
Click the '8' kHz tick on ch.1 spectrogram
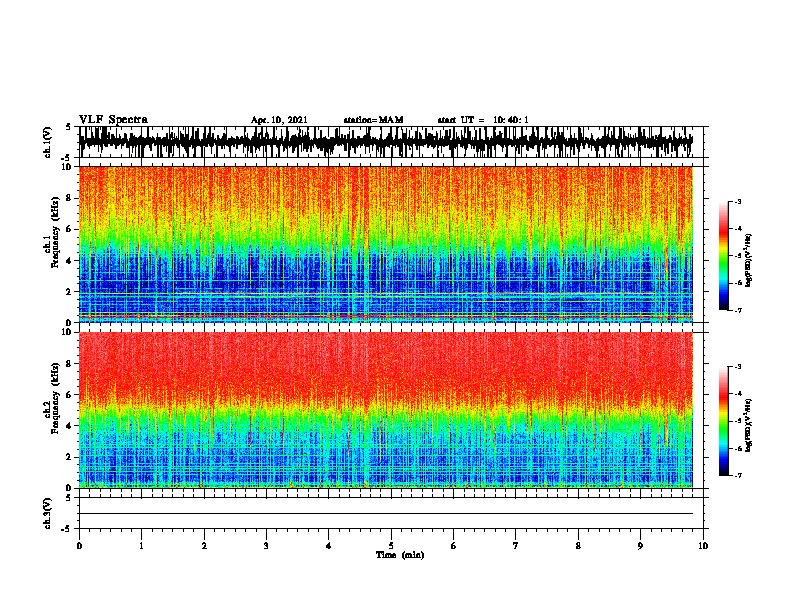[x=69, y=198]
